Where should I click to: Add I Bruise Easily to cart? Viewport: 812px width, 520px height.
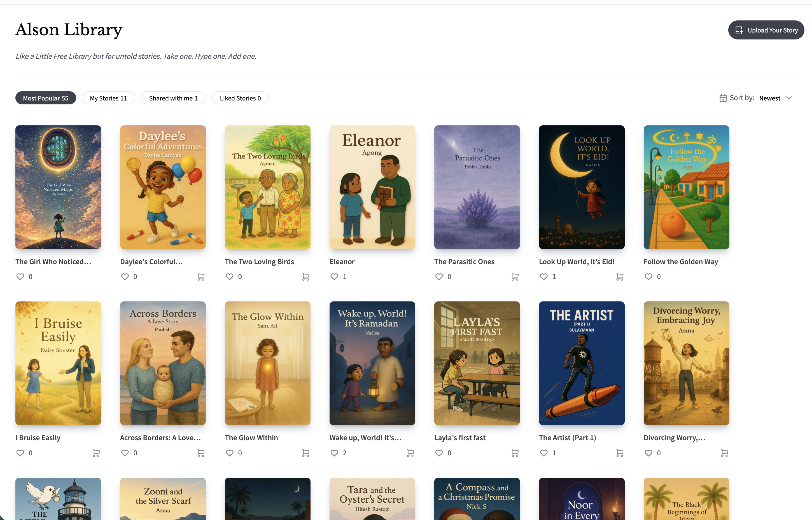[96, 453]
